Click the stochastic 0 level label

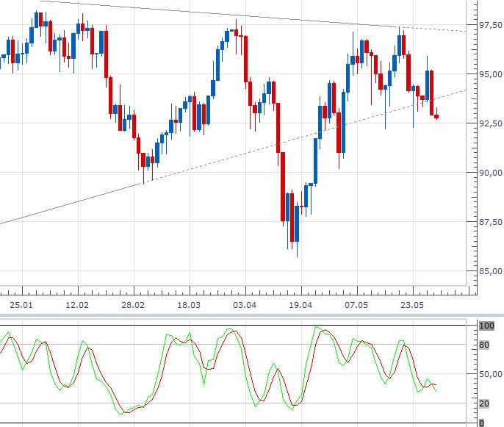481,423
